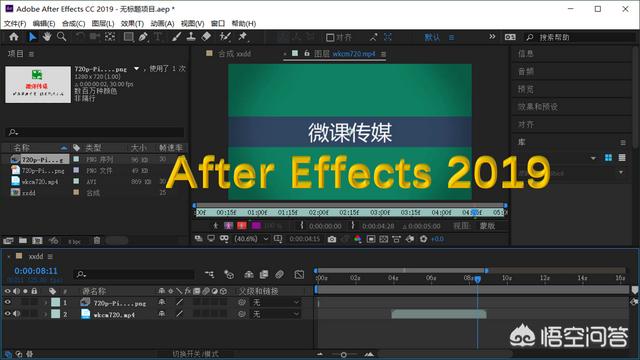Toggle frame blending icon in timeline
The width and height of the screenshot is (640, 360).
[264, 275]
